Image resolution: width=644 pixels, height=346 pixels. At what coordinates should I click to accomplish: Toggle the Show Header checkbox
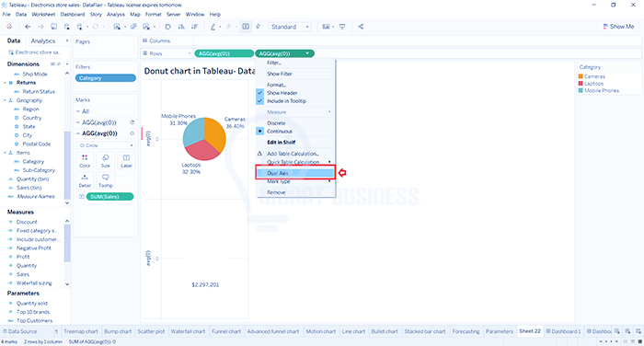tap(260, 93)
